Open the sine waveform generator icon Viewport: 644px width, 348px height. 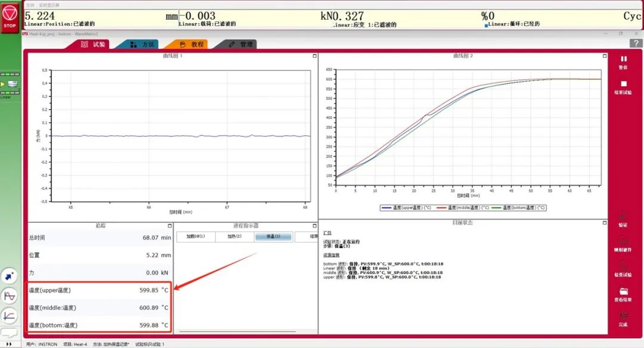(9, 296)
